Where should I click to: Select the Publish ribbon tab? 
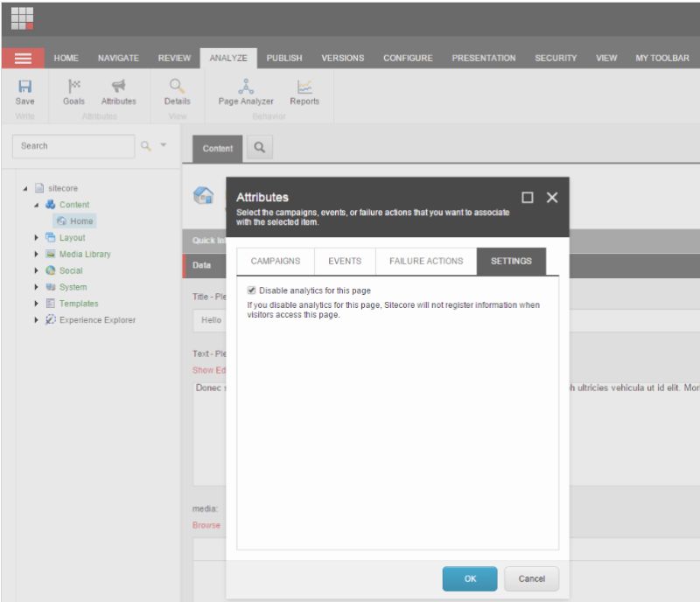coord(284,58)
